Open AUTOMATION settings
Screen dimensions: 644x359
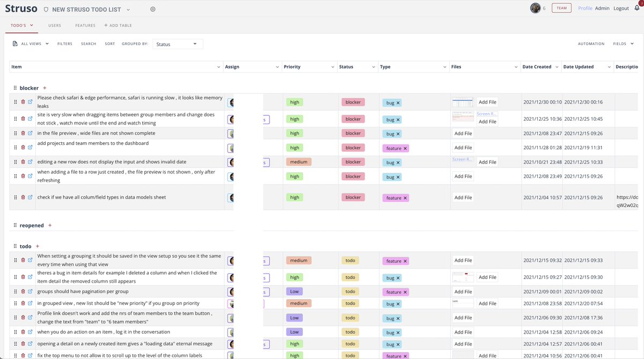pyautogui.click(x=591, y=43)
